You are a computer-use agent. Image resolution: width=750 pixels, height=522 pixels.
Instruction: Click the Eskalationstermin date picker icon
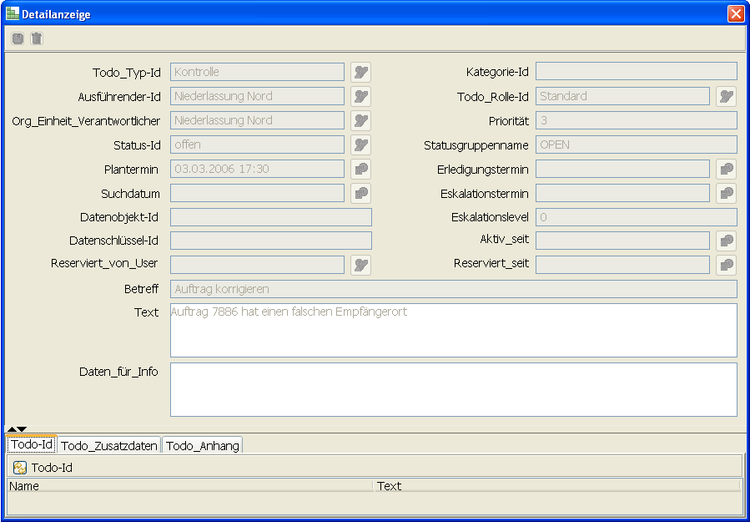tap(727, 193)
